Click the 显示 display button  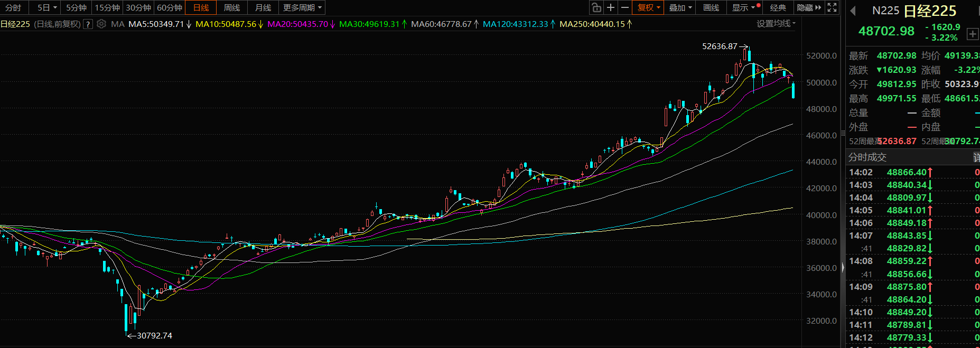point(743,7)
